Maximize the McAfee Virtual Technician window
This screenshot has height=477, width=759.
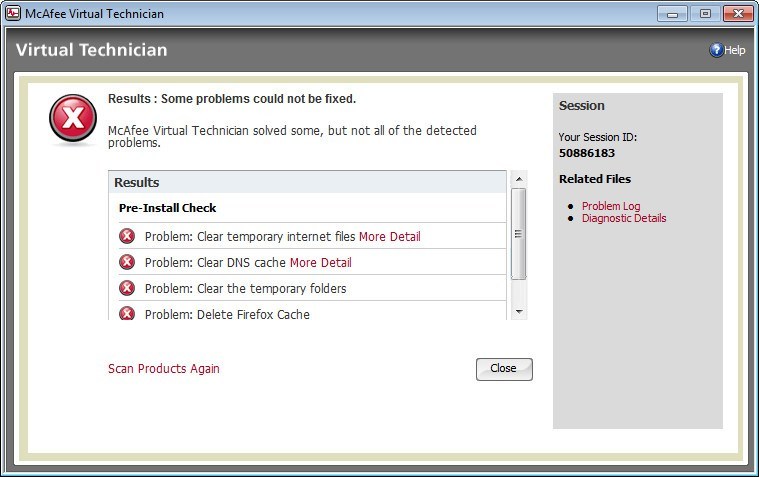705,14
